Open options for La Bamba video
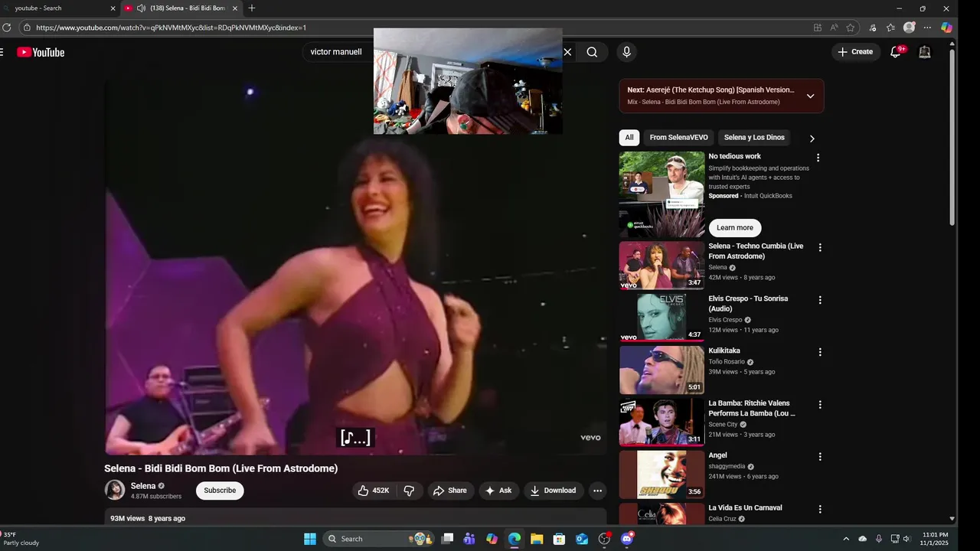The height and width of the screenshot is (551, 980). (x=820, y=405)
